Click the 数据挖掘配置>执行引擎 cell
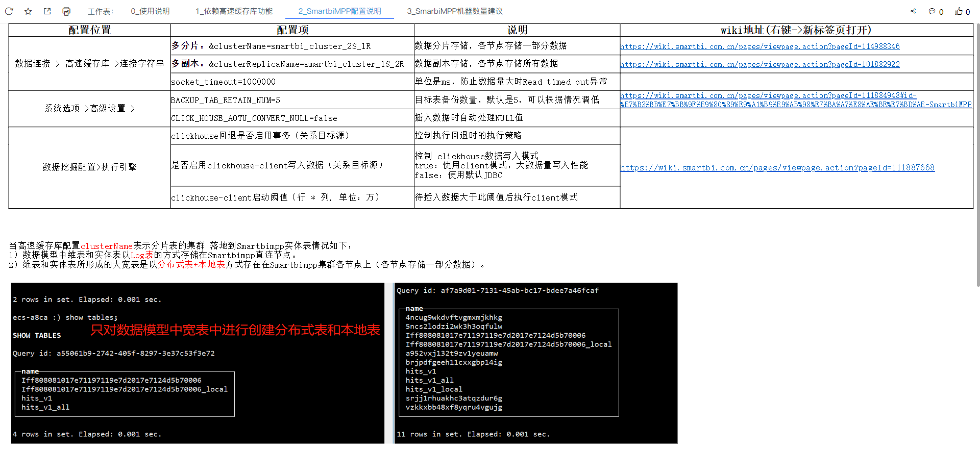The height and width of the screenshot is (449, 980). click(90, 167)
